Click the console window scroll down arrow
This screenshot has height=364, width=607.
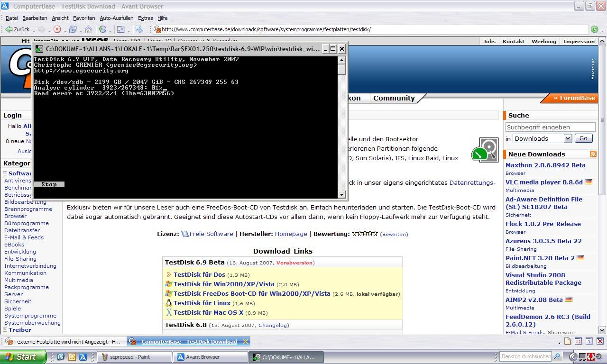[341, 194]
